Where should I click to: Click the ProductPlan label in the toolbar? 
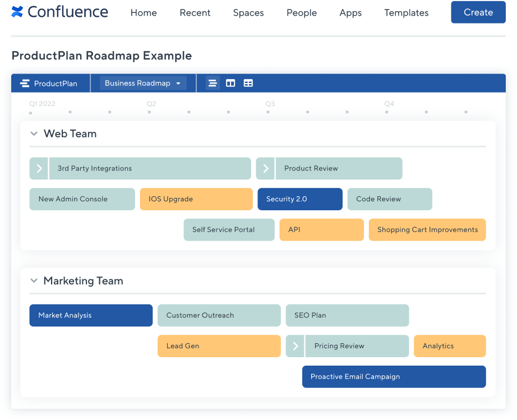[x=56, y=84]
